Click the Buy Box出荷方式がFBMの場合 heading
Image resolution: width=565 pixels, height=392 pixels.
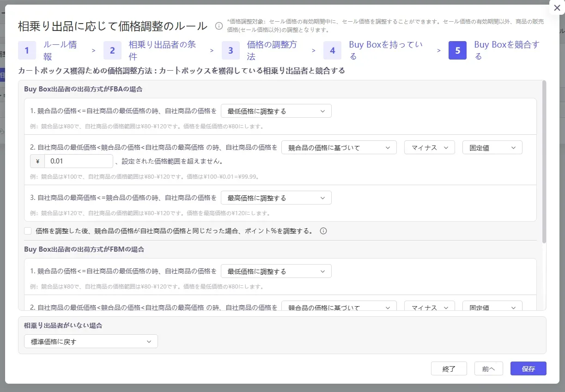coord(84,249)
